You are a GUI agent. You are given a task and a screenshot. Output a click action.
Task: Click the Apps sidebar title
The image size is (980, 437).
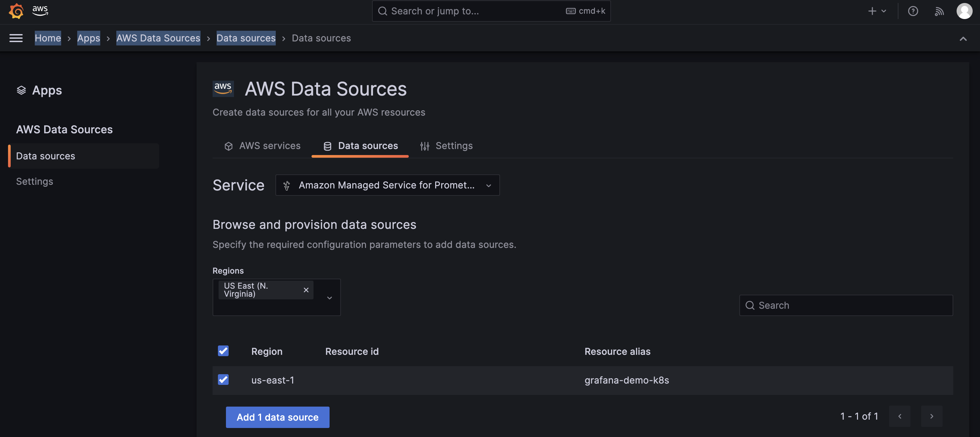[x=47, y=90]
